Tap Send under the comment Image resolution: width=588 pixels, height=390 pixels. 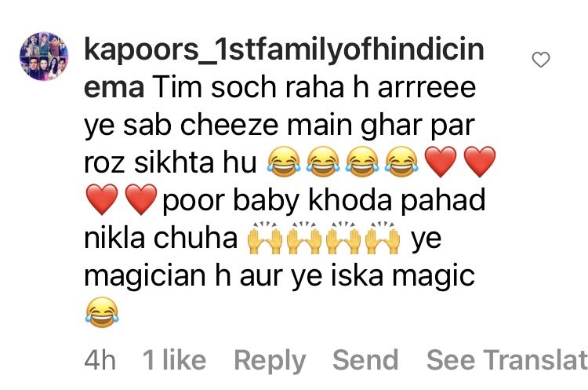tap(365, 359)
